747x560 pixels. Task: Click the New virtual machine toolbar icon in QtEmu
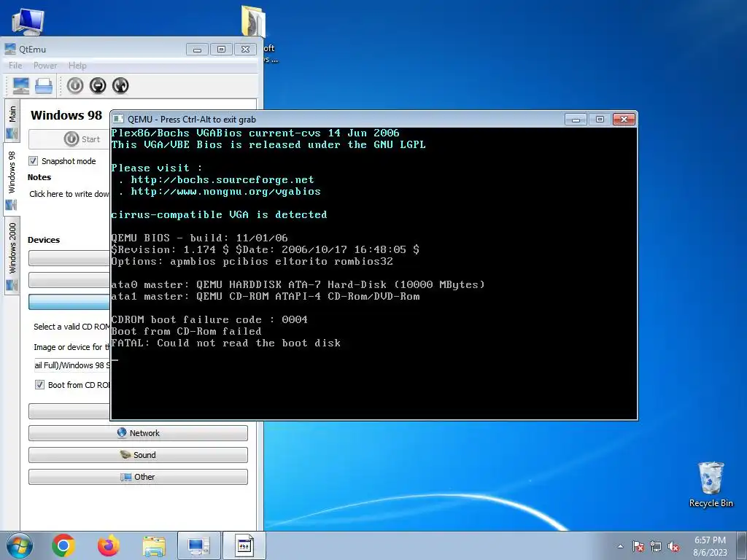[21, 86]
